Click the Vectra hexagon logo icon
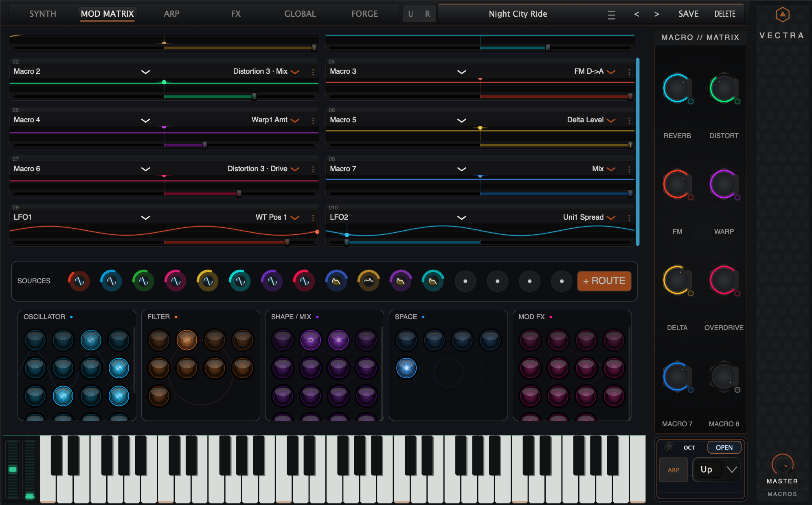 pyautogui.click(x=782, y=15)
